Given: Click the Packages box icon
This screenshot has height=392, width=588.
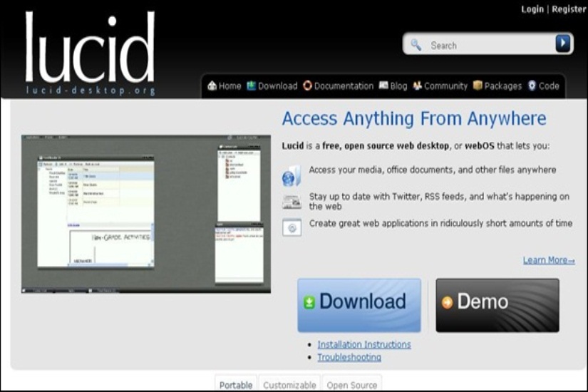Looking at the screenshot, I should [478, 86].
